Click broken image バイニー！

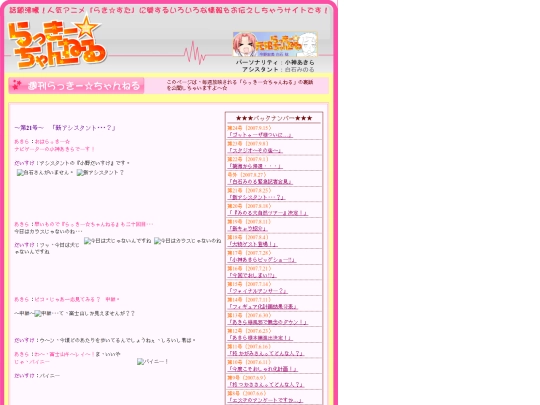tap(153, 362)
